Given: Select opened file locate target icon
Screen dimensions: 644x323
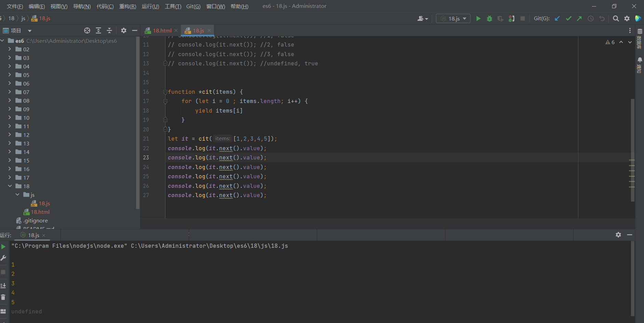Looking at the screenshot, I should [87, 30].
